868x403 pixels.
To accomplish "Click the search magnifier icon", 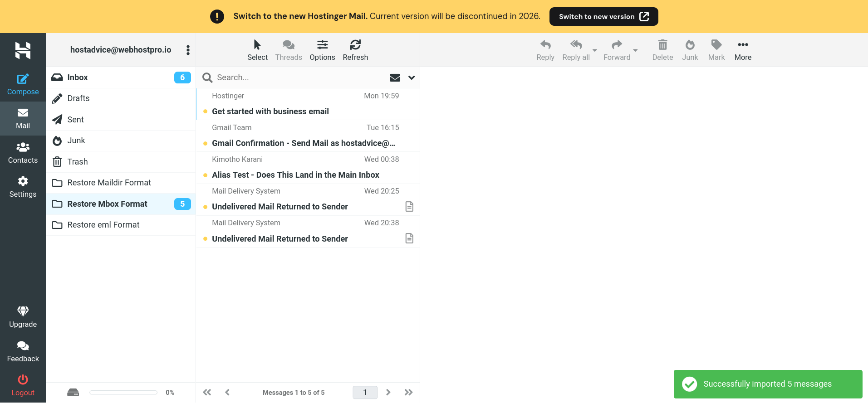I will click(x=207, y=78).
